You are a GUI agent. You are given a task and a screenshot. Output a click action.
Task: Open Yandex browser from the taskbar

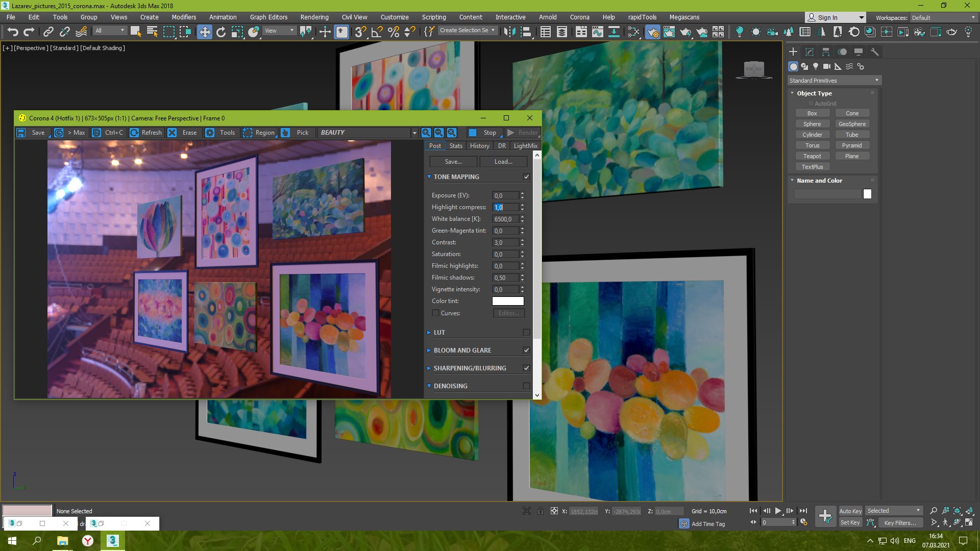[x=88, y=541]
